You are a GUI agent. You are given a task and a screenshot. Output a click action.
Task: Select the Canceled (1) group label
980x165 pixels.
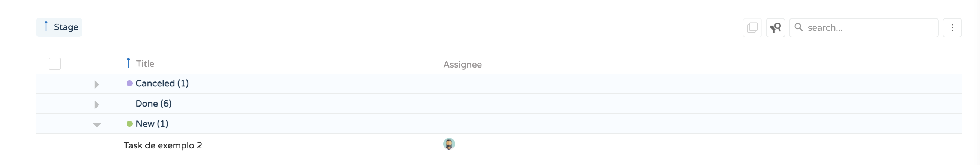[162, 83]
